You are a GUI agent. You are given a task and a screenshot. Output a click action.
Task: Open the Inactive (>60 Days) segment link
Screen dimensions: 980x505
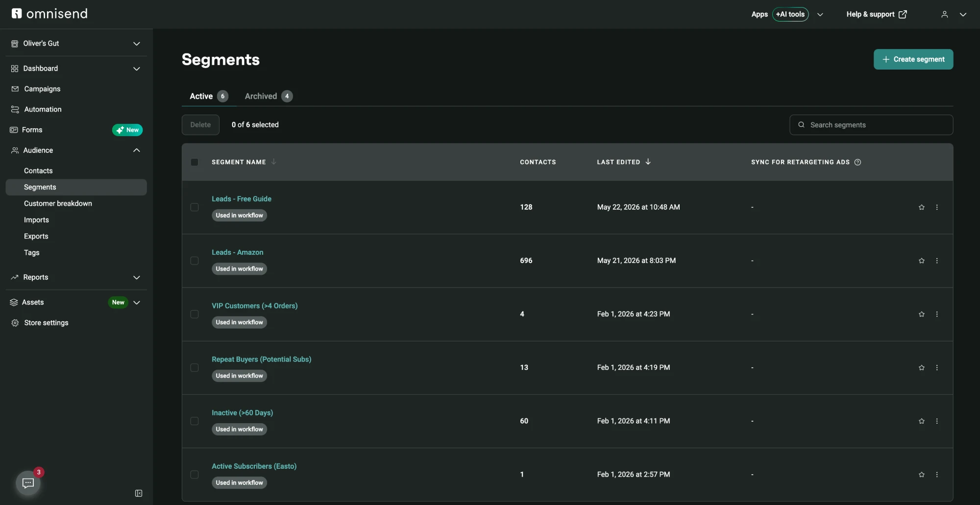coord(243,412)
